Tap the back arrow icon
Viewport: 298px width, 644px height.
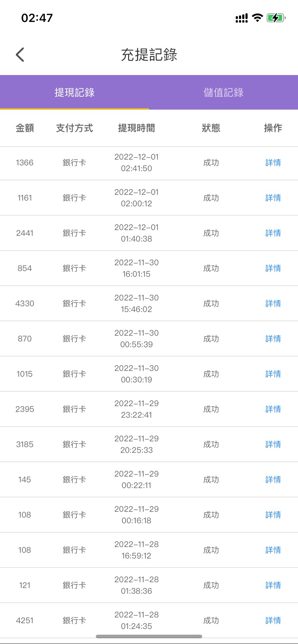(20, 55)
